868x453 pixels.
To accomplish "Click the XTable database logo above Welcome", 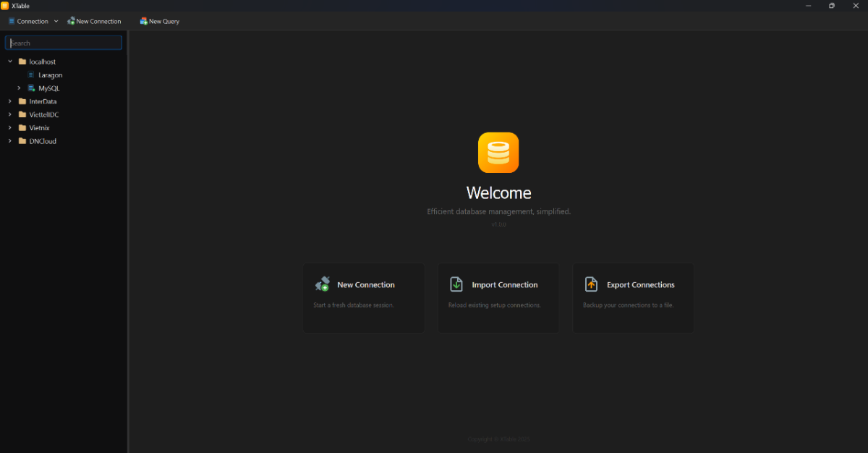I will point(498,152).
